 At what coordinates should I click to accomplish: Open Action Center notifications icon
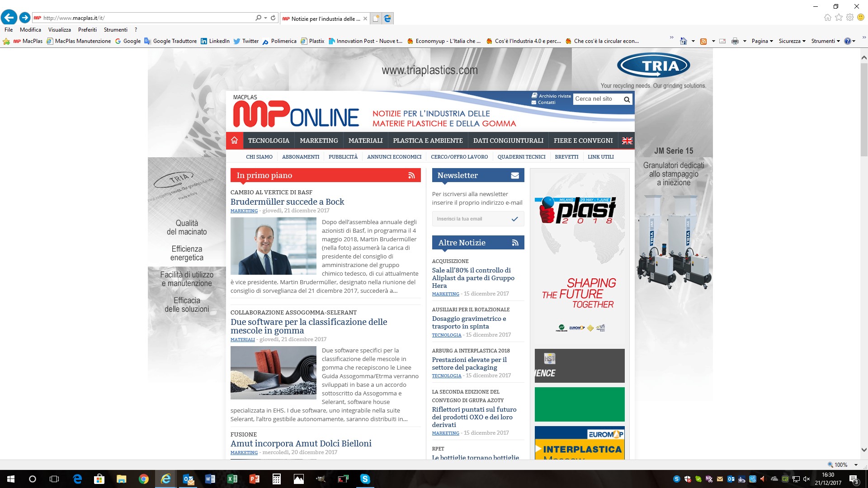(854, 479)
